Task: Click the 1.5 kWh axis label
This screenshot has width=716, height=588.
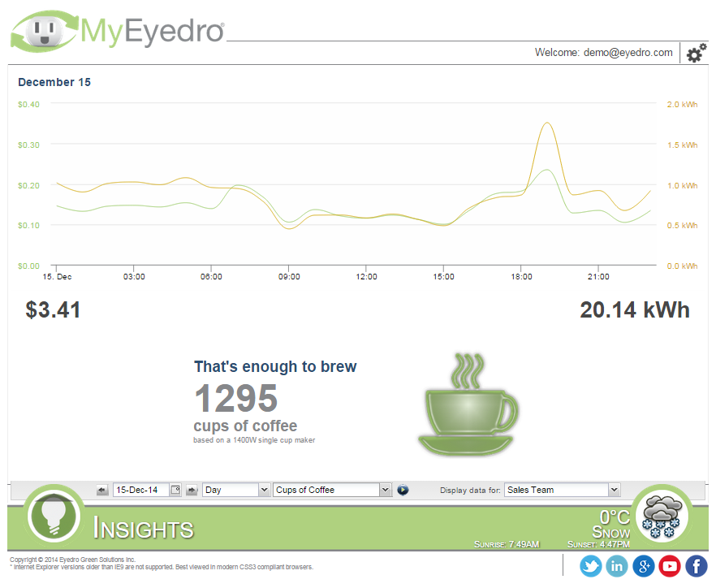Action: (682, 145)
